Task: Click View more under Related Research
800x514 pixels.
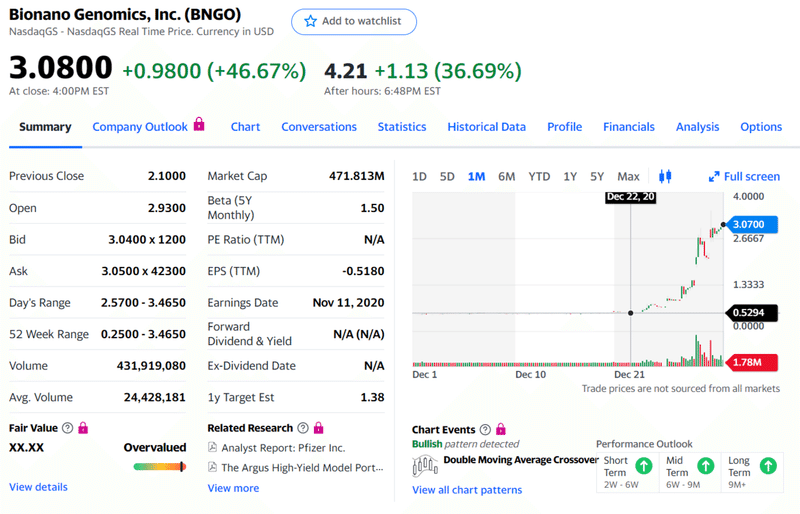Action: 233,488
